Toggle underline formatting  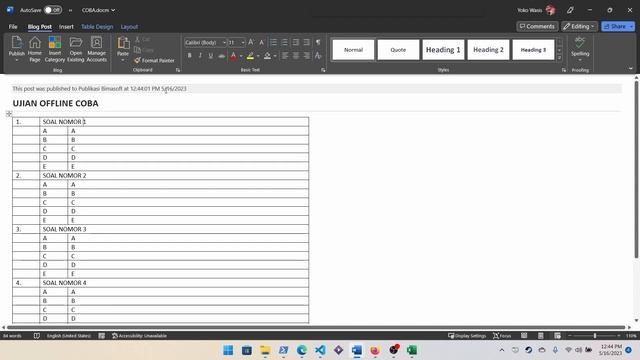[x=211, y=56]
